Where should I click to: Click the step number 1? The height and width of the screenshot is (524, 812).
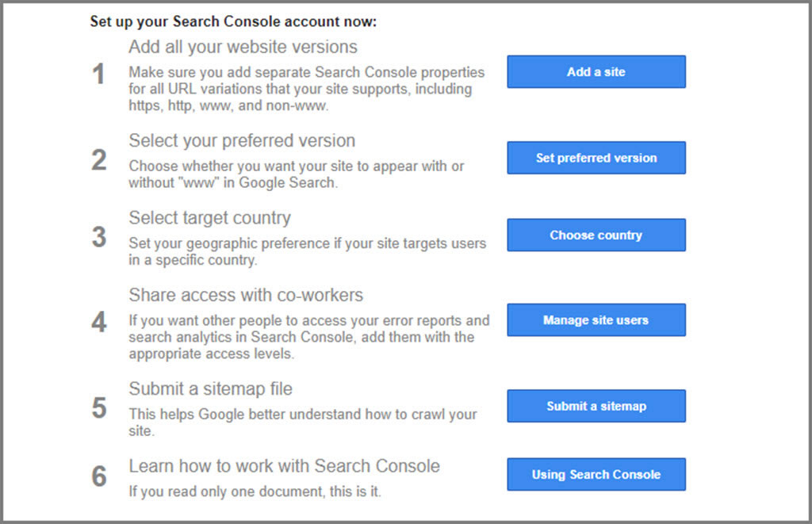pos(98,74)
